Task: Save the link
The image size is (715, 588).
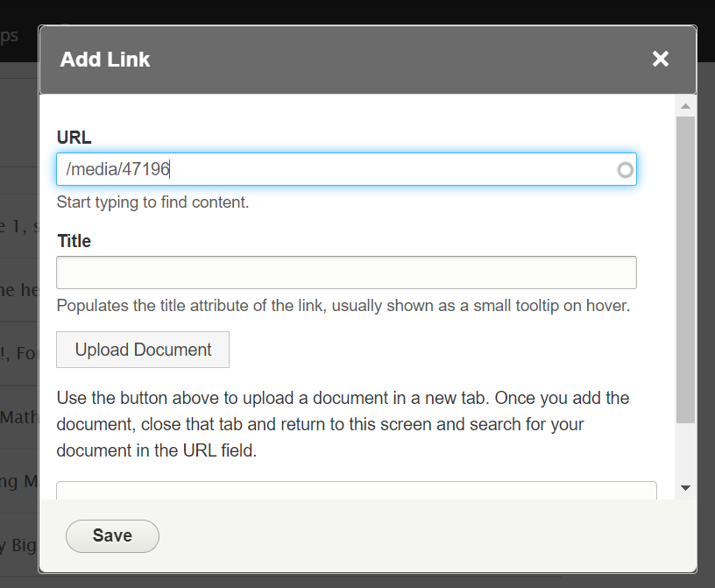Action: click(x=112, y=535)
